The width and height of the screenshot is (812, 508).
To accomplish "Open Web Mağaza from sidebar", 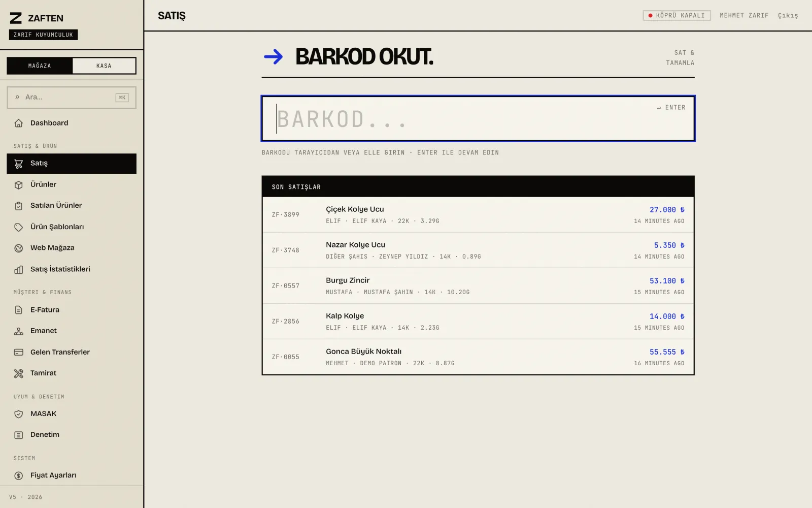I will pos(72,247).
